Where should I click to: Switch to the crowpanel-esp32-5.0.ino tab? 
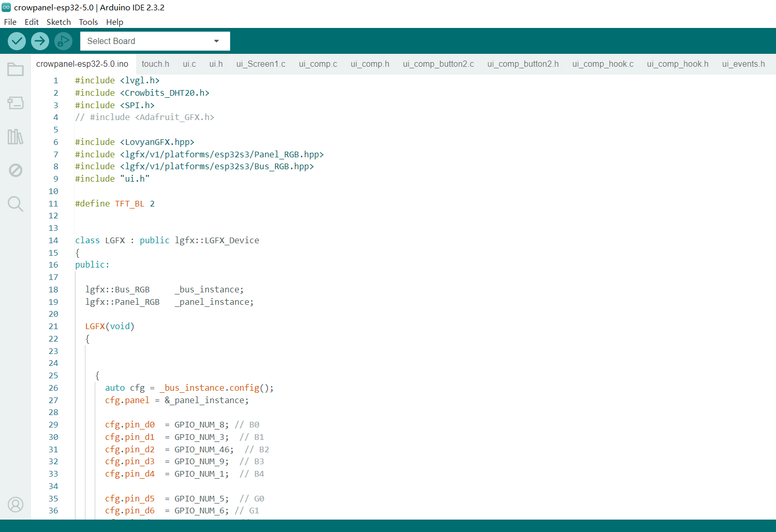click(82, 64)
